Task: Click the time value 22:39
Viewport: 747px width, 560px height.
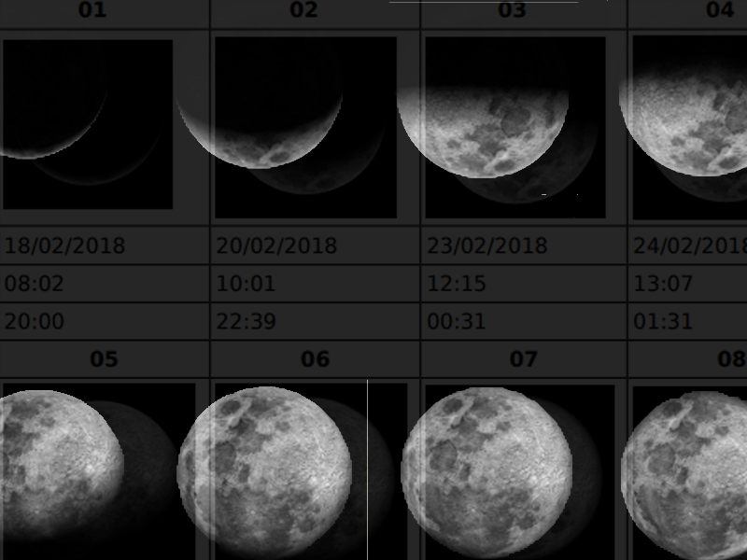Action: click(247, 321)
